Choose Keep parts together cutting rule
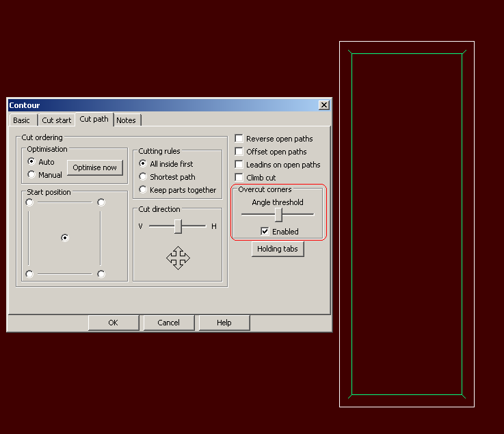Screen dimensions: 504x434 pyautogui.click(x=143, y=189)
